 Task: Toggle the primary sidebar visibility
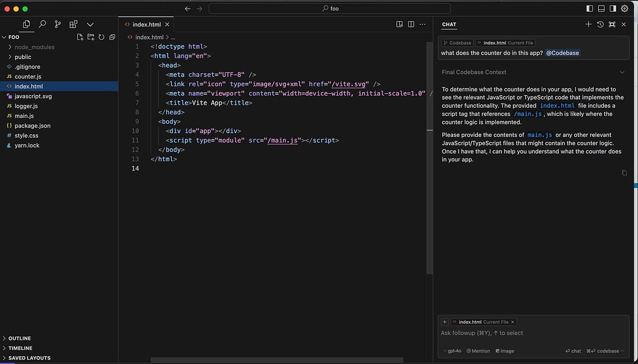[x=589, y=8]
